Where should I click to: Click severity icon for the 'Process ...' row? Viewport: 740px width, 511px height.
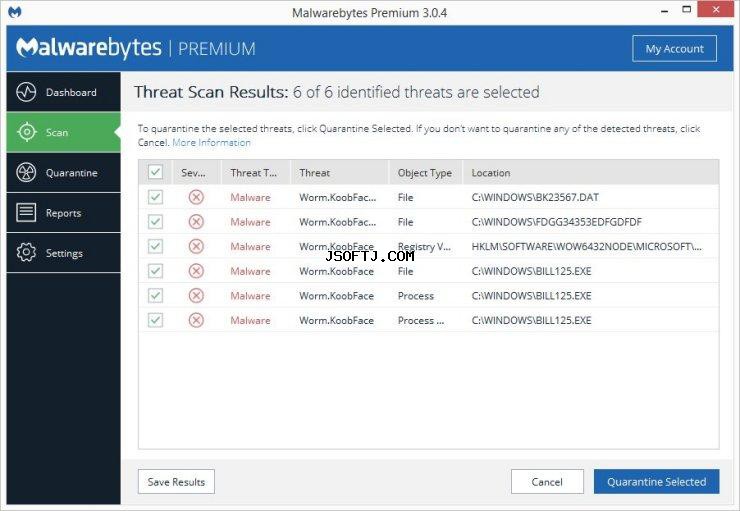196,320
